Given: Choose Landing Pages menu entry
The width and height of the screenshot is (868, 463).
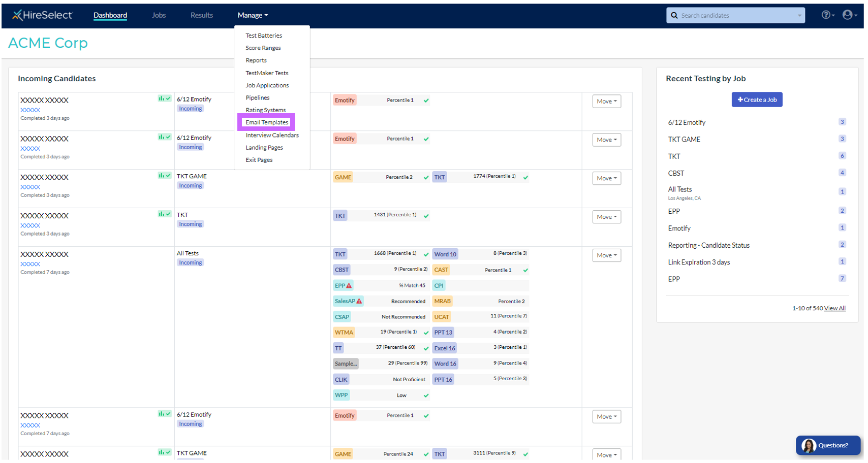Looking at the screenshot, I should 264,147.
